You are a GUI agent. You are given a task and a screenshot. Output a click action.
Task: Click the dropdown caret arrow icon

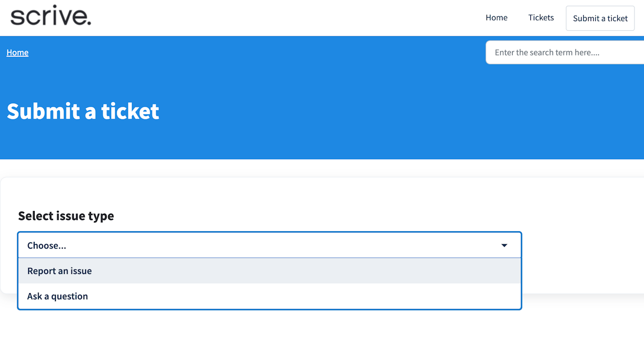pos(504,245)
